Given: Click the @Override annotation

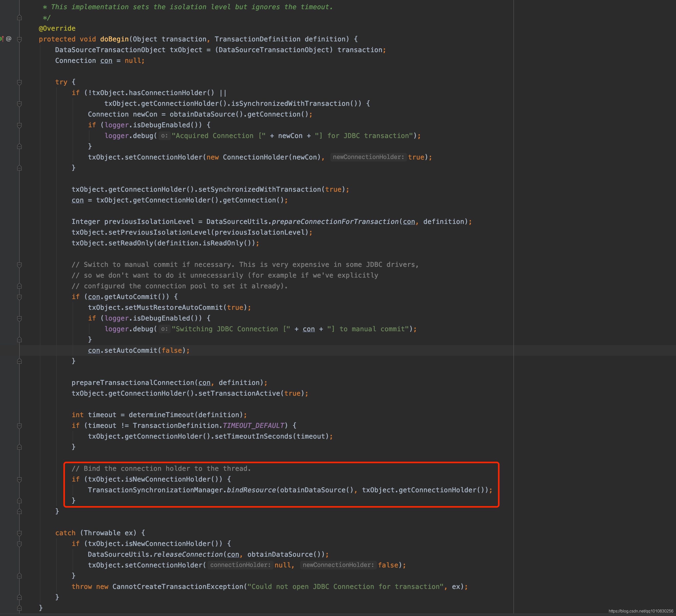Looking at the screenshot, I should (57, 28).
